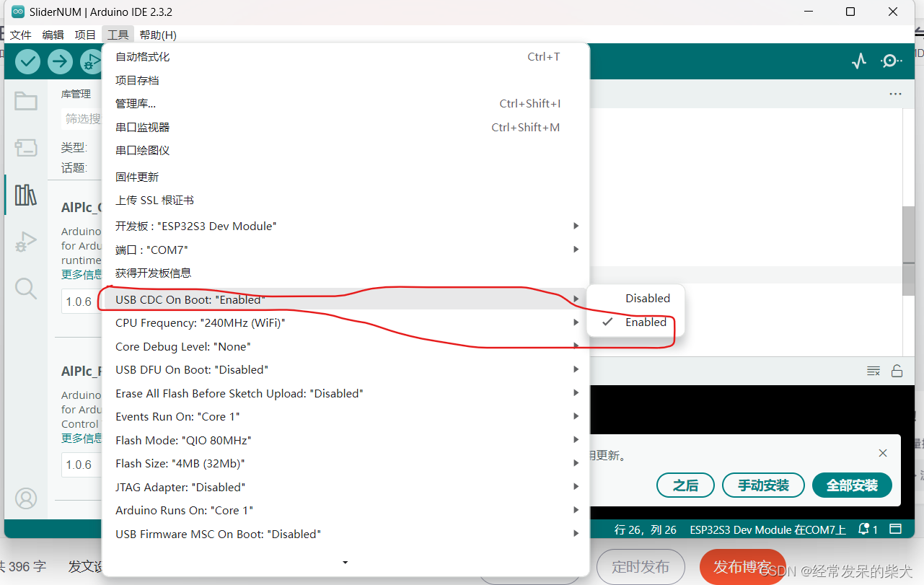Open the 项目 menu

pos(85,35)
